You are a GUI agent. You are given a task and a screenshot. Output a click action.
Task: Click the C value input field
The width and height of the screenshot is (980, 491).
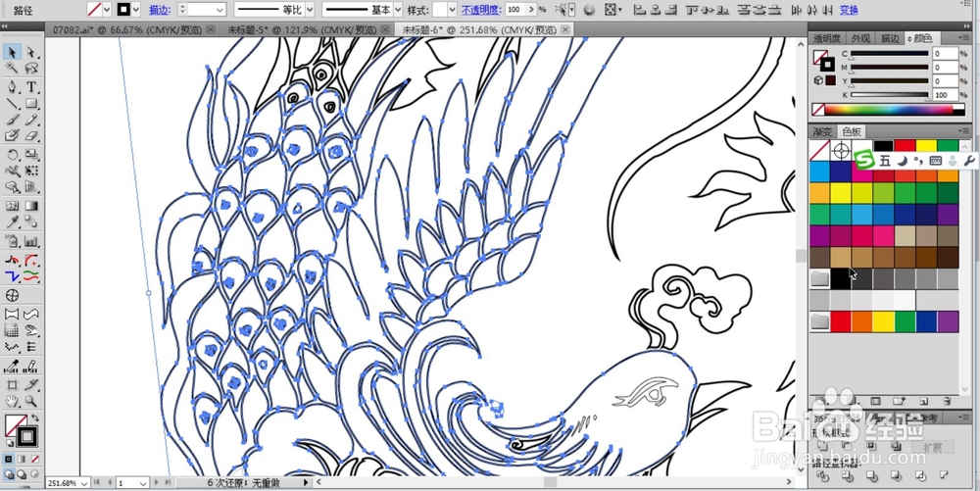pyautogui.click(x=945, y=54)
